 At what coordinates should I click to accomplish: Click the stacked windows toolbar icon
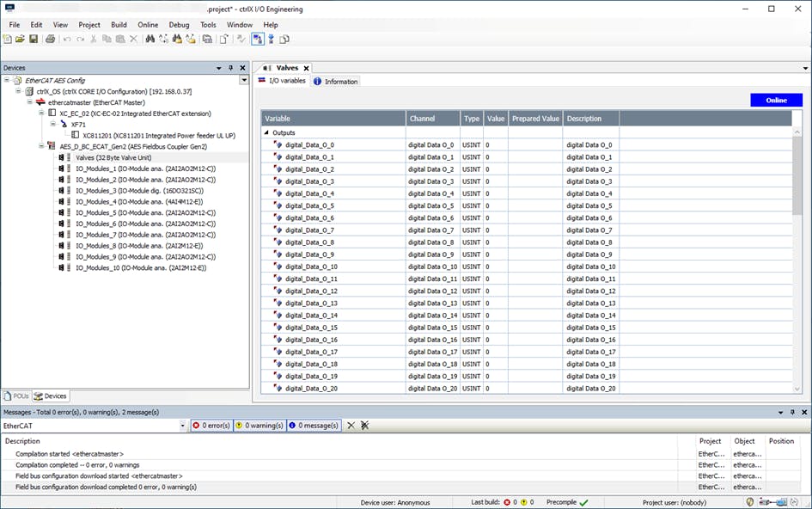coord(207,39)
